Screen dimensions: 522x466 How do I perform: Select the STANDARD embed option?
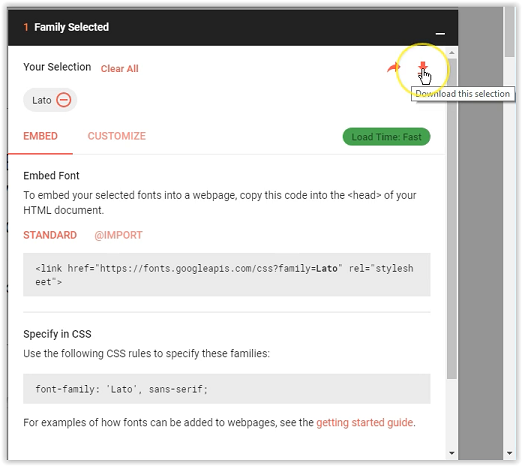click(x=50, y=235)
